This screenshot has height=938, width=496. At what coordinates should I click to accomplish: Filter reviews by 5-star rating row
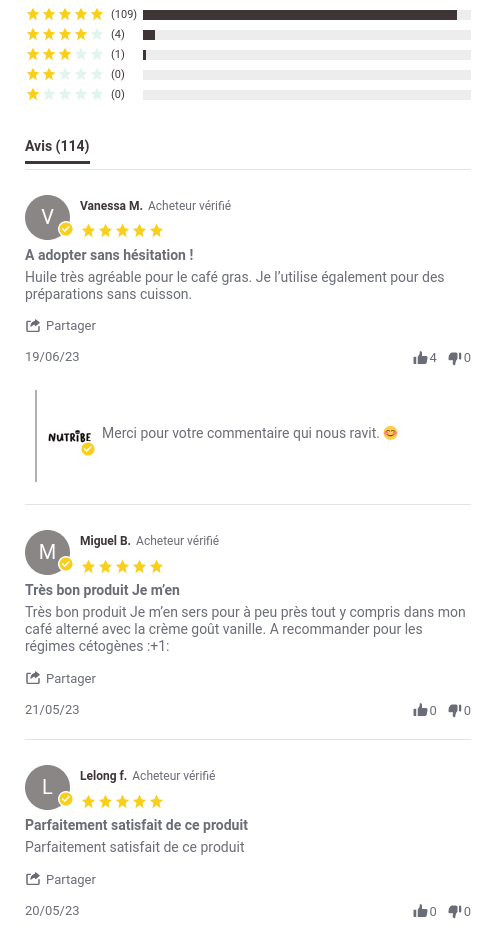[248, 14]
